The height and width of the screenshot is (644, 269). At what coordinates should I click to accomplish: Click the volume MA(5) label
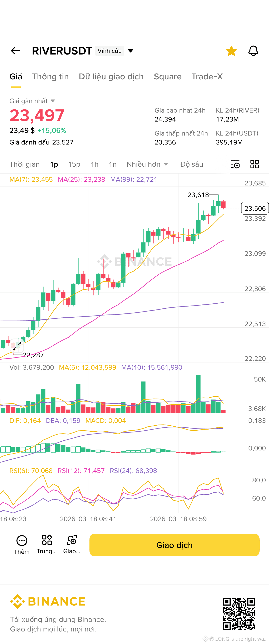click(87, 367)
